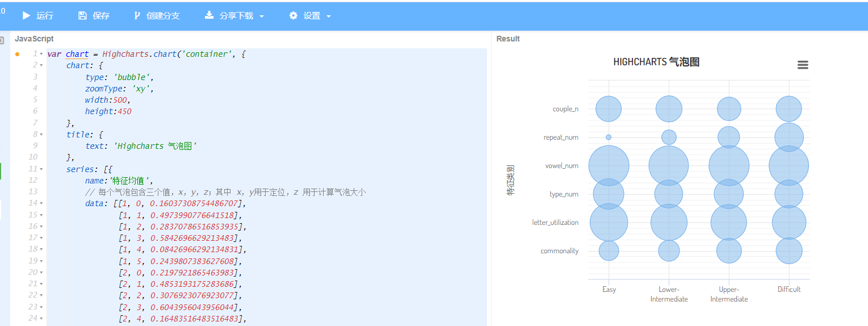The height and width of the screenshot is (326, 868).
Task: Click the commonality bubble in Lower-Intermediate column
Action: click(x=669, y=250)
